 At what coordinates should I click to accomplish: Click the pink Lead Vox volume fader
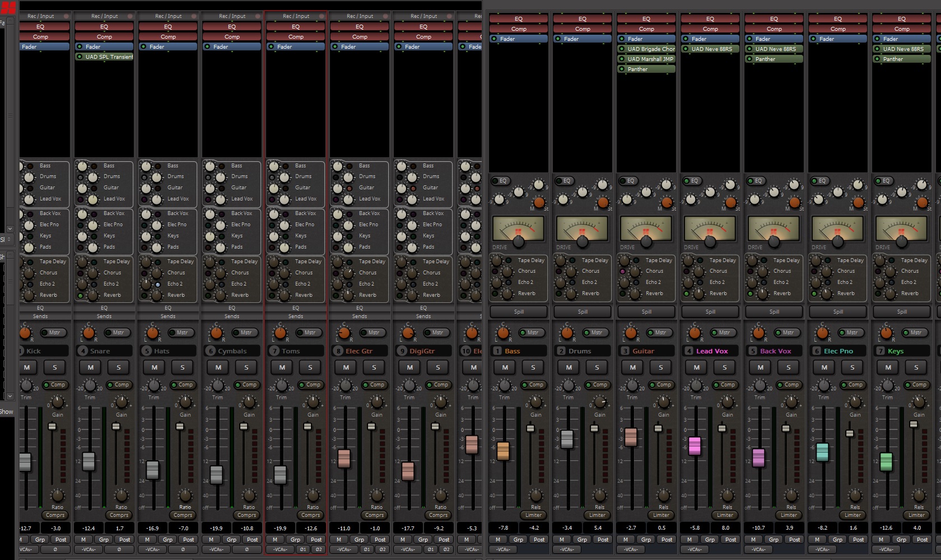[x=696, y=445]
